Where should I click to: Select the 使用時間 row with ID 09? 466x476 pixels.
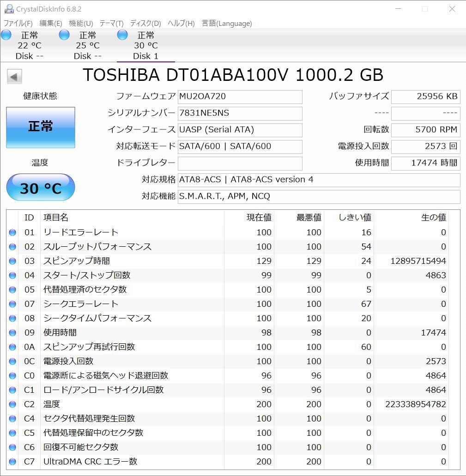[229, 333]
